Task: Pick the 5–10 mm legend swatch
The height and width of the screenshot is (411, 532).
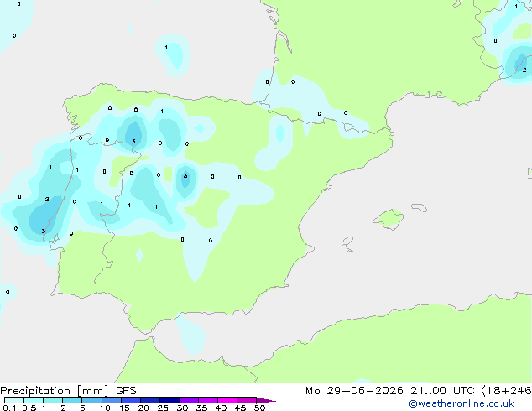Action: point(91,400)
